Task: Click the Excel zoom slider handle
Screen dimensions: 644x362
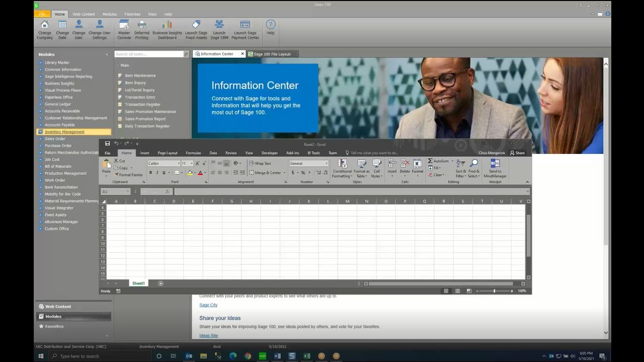Action: click(x=494, y=291)
